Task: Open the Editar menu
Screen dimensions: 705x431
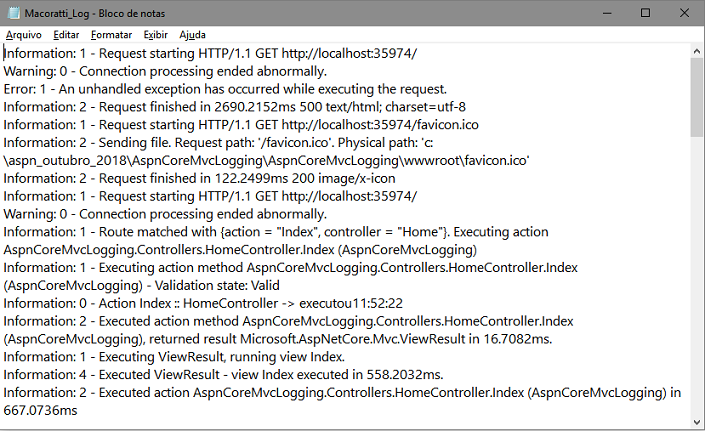Action: (66, 35)
